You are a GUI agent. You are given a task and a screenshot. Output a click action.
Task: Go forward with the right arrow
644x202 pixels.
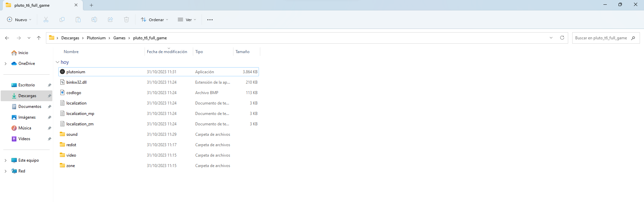pyautogui.click(x=19, y=38)
